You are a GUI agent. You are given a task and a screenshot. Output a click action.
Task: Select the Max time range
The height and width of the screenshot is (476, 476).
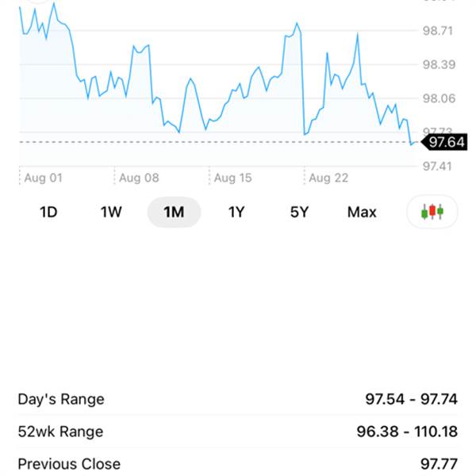point(362,212)
